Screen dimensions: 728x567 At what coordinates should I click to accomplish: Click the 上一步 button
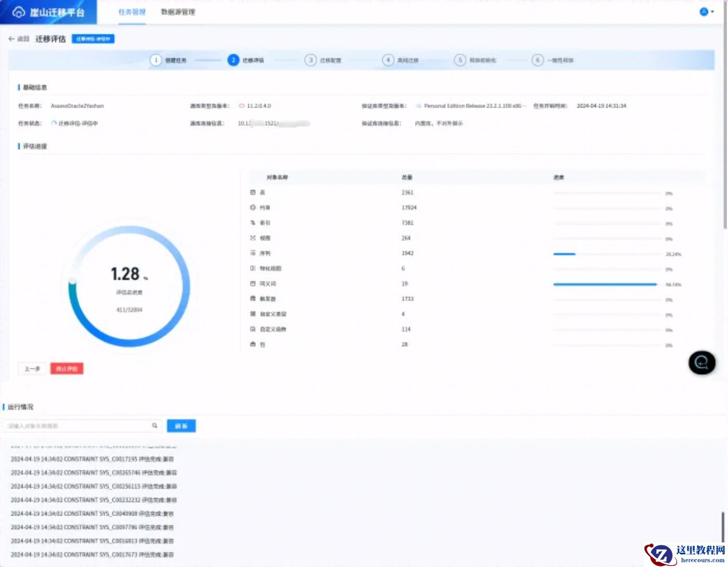coord(32,369)
